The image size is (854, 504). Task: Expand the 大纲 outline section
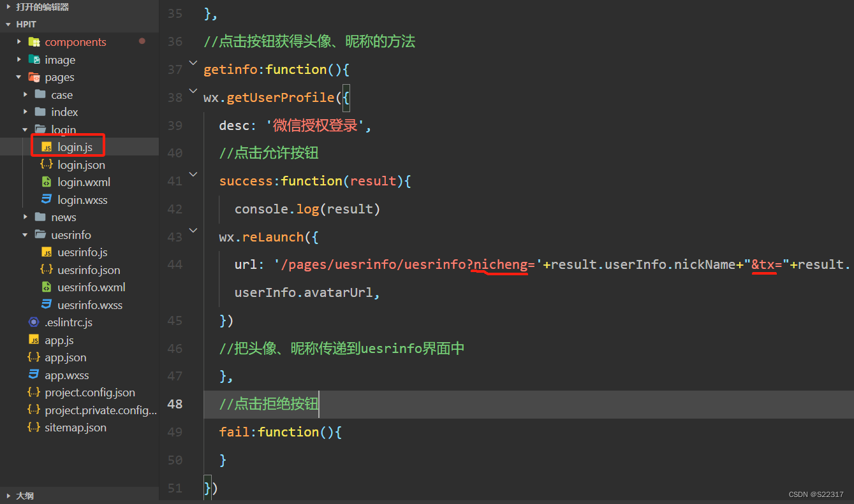point(8,495)
